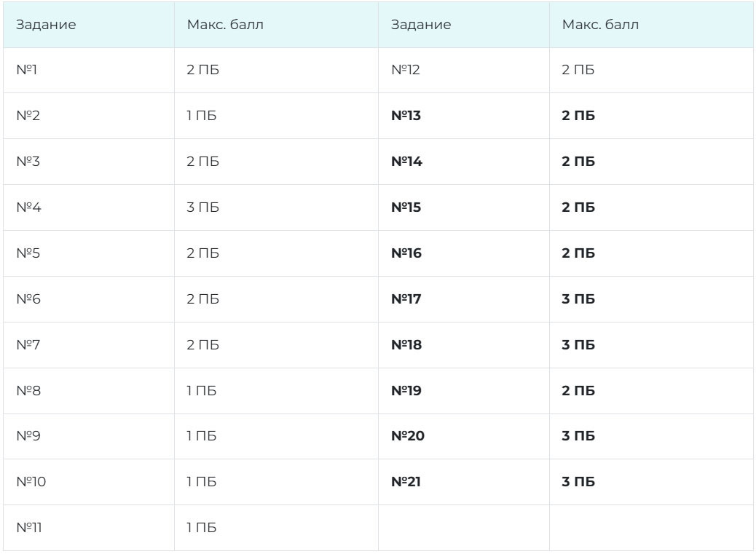
Task: Click the №10 task cell
Action: click(x=31, y=482)
